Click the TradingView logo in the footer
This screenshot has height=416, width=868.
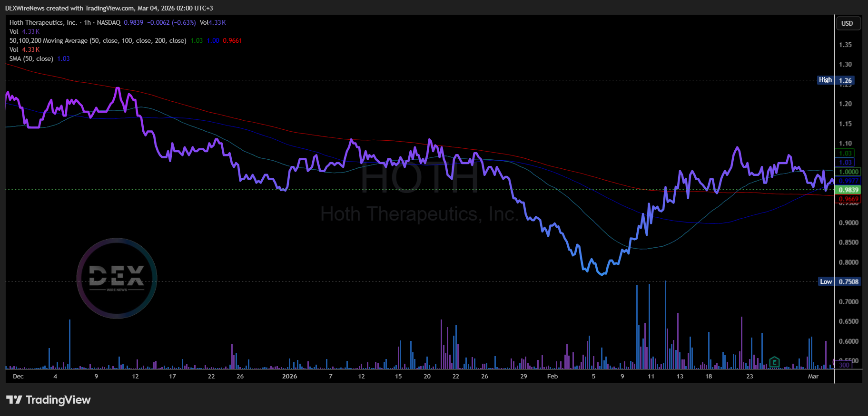(48, 400)
